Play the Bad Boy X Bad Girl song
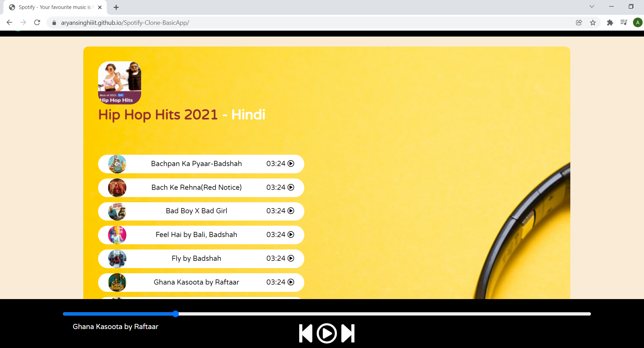The image size is (644, 348). pyautogui.click(x=291, y=211)
